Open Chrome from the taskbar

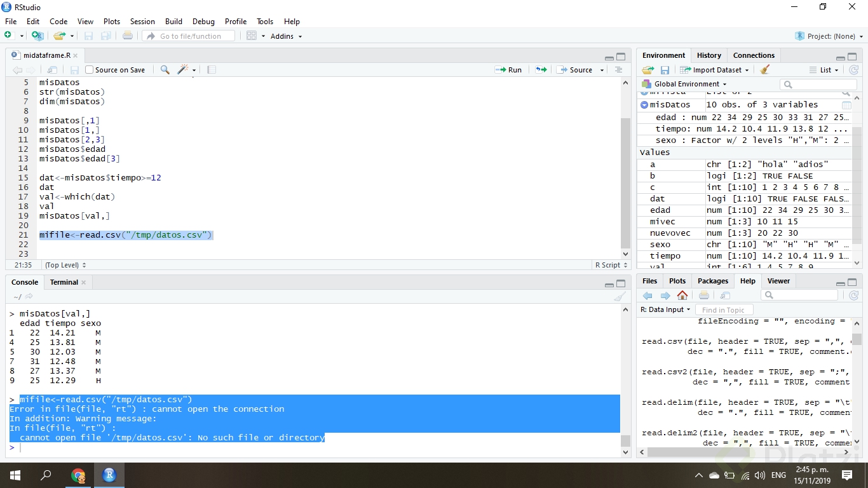78,475
